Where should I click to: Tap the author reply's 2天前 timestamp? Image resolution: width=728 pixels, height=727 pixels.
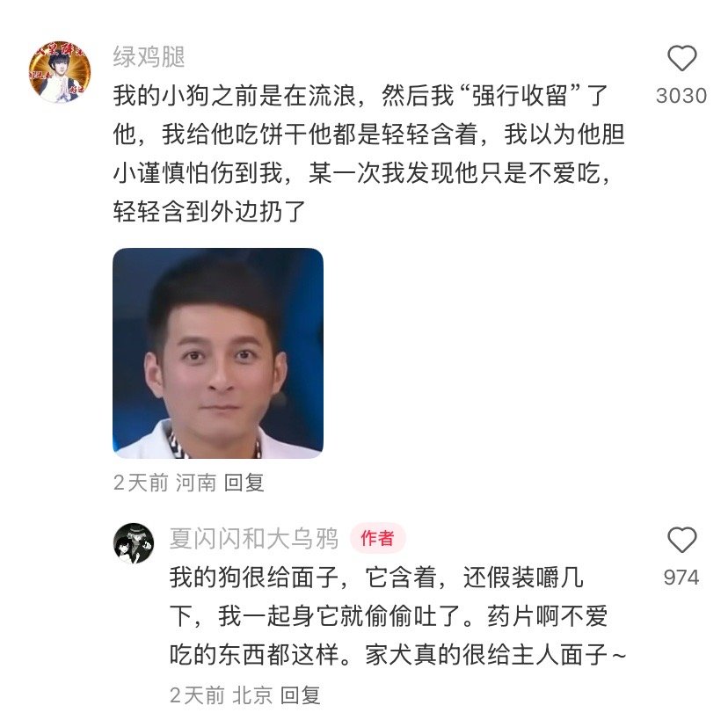point(197,695)
